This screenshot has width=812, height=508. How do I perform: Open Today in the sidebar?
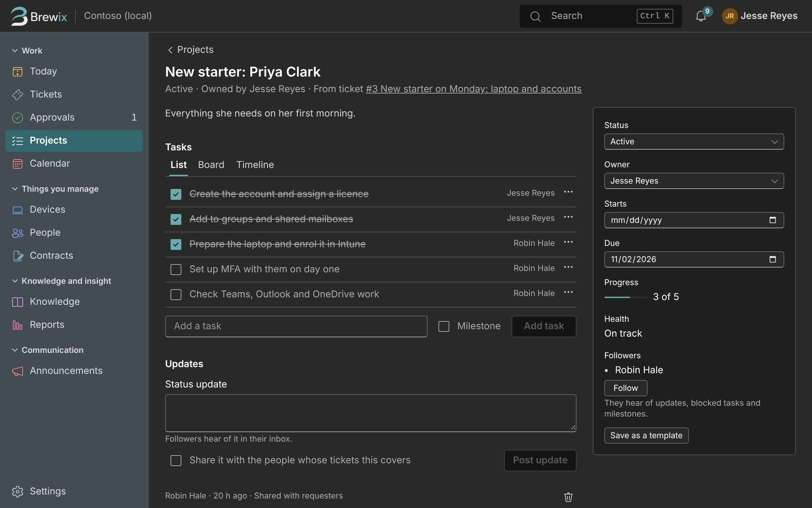tap(74, 71)
